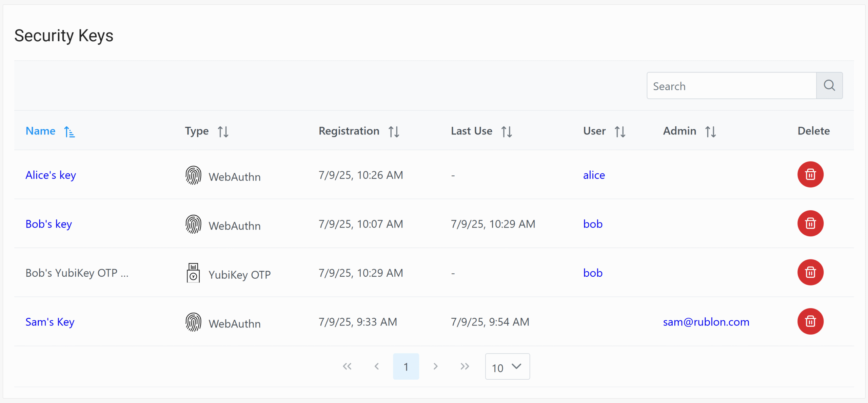Go to the next page arrow

[x=435, y=366]
